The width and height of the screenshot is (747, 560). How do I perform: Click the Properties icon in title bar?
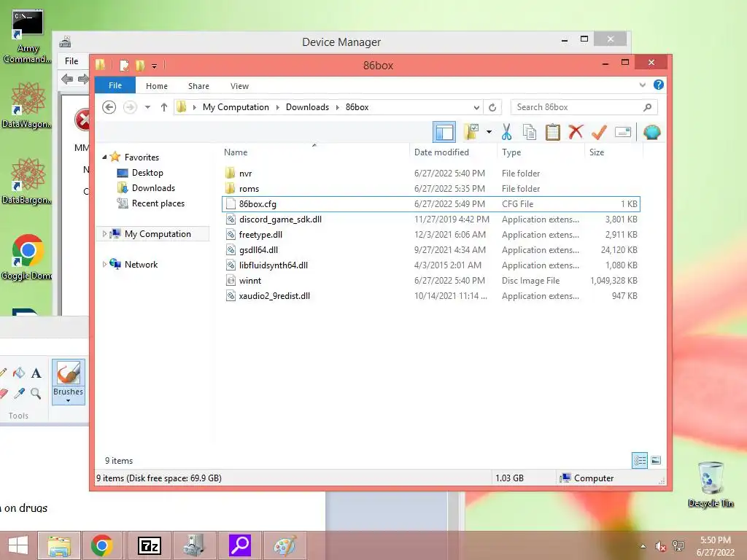pyautogui.click(x=124, y=65)
